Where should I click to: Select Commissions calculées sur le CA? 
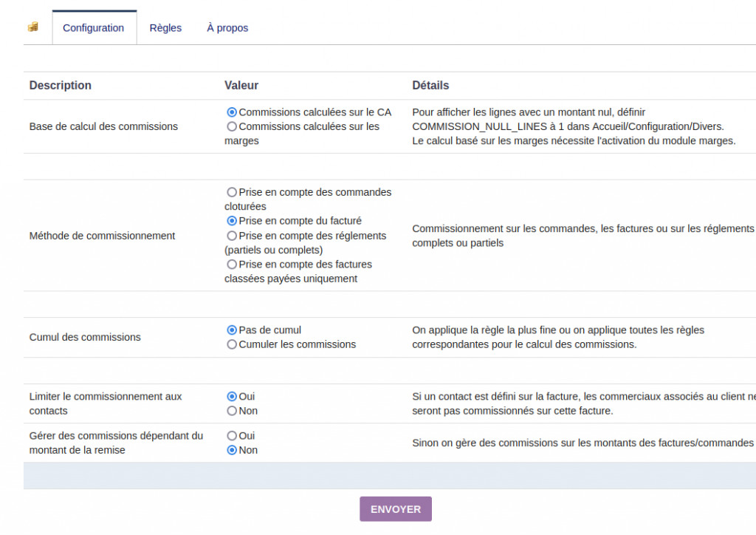click(x=232, y=112)
